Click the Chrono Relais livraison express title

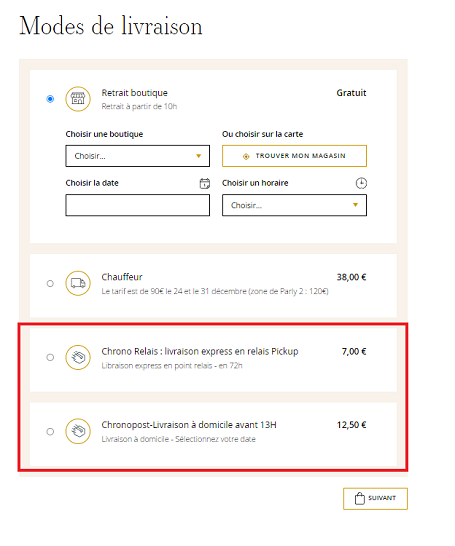[200, 351]
